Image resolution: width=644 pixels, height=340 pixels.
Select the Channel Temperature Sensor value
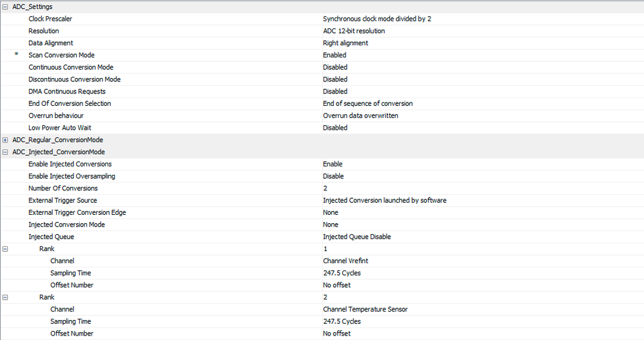pos(365,310)
